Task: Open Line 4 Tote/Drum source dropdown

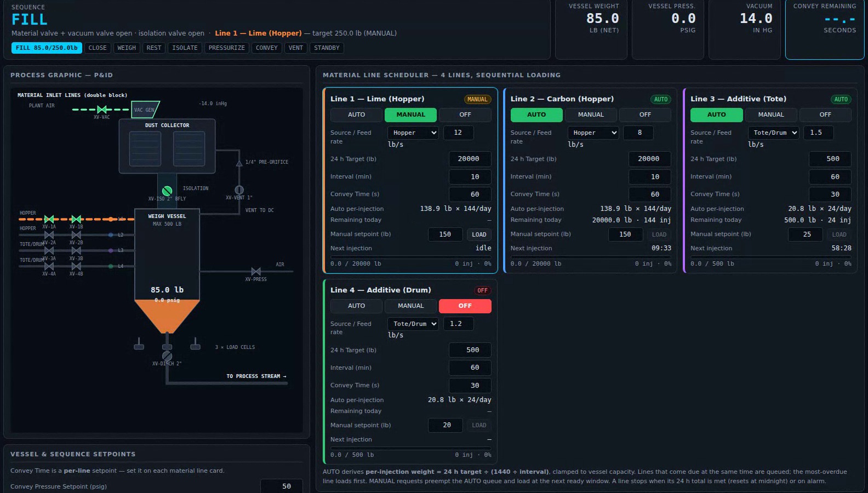Action: click(x=413, y=324)
